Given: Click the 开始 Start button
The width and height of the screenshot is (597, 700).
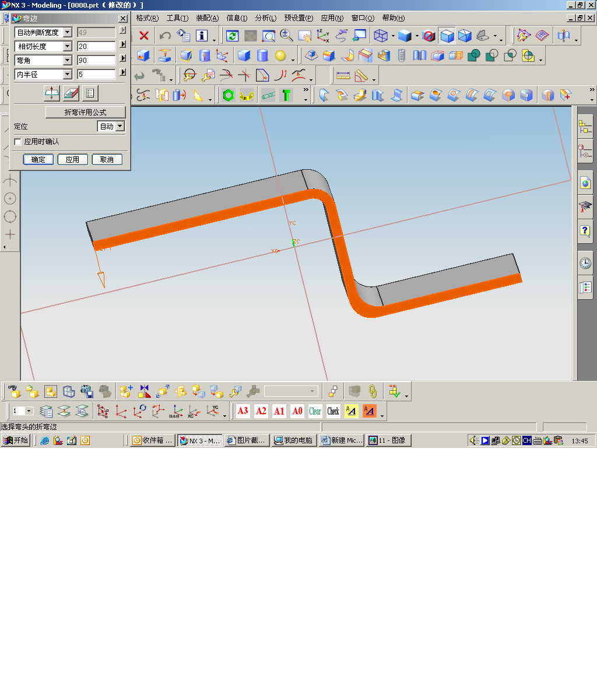Looking at the screenshot, I should click(16, 440).
